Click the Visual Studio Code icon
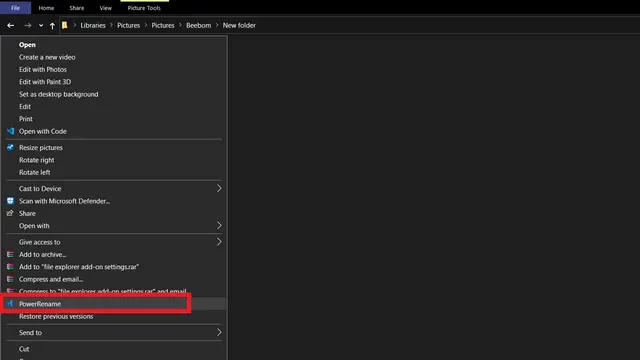The image size is (640, 360). 10,131
